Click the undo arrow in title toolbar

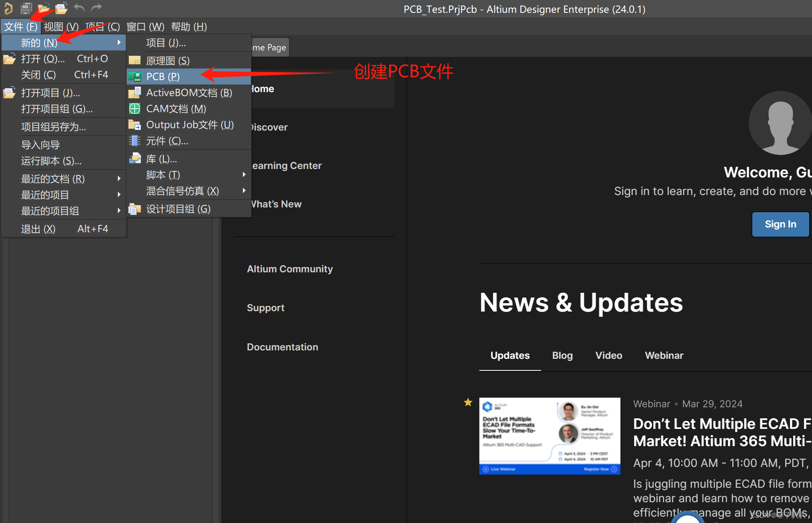click(x=79, y=8)
